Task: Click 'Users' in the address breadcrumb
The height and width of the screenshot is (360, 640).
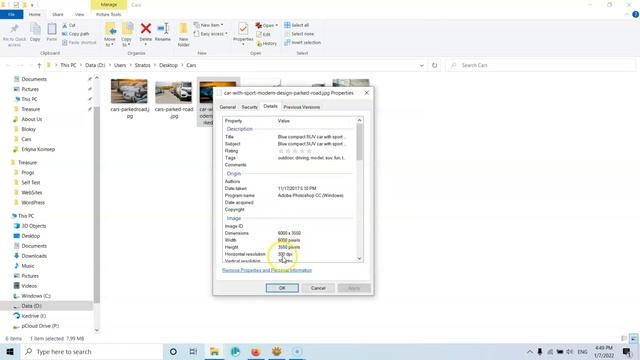Action: [120, 65]
